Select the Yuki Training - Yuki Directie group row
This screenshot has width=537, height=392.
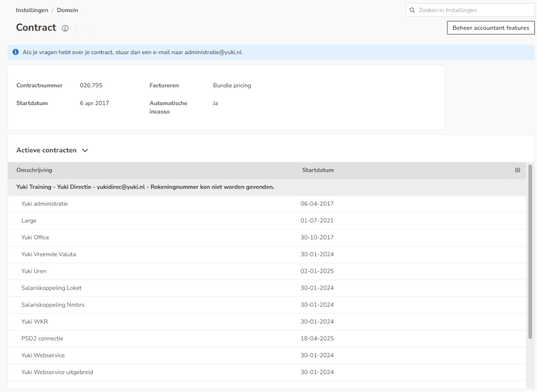point(267,187)
